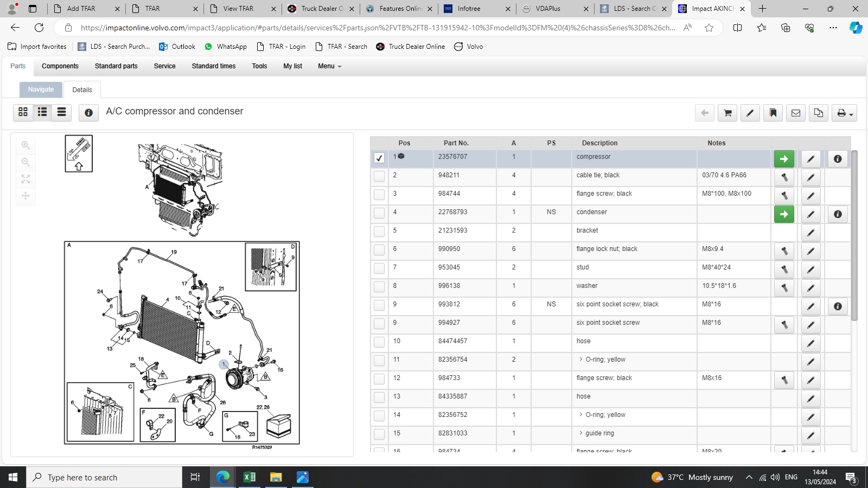Click the envelope email icon
Image resolution: width=868 pixels, height=488 pixels.
[x=796, y=113]
